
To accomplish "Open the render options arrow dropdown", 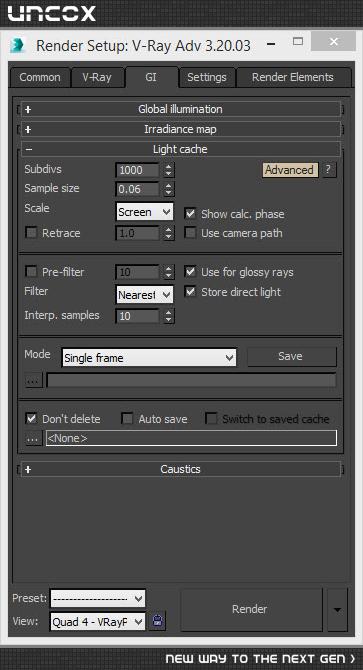I will (337, 609).
